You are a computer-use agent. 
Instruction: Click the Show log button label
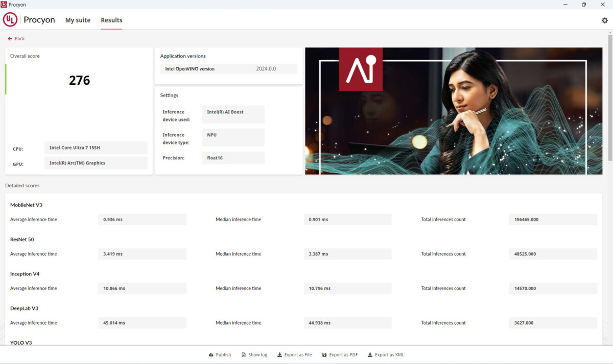[257, 355]
